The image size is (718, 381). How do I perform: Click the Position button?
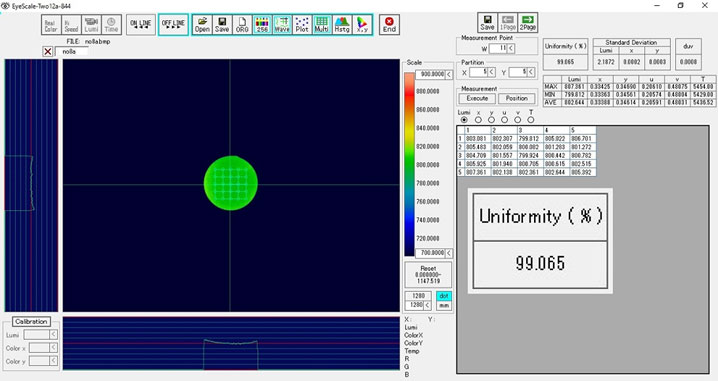517,98
